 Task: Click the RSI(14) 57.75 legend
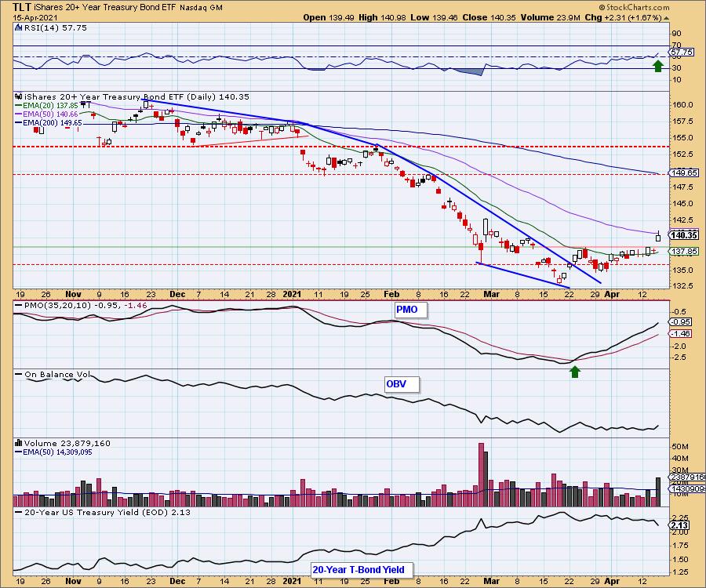coord(55,27)
